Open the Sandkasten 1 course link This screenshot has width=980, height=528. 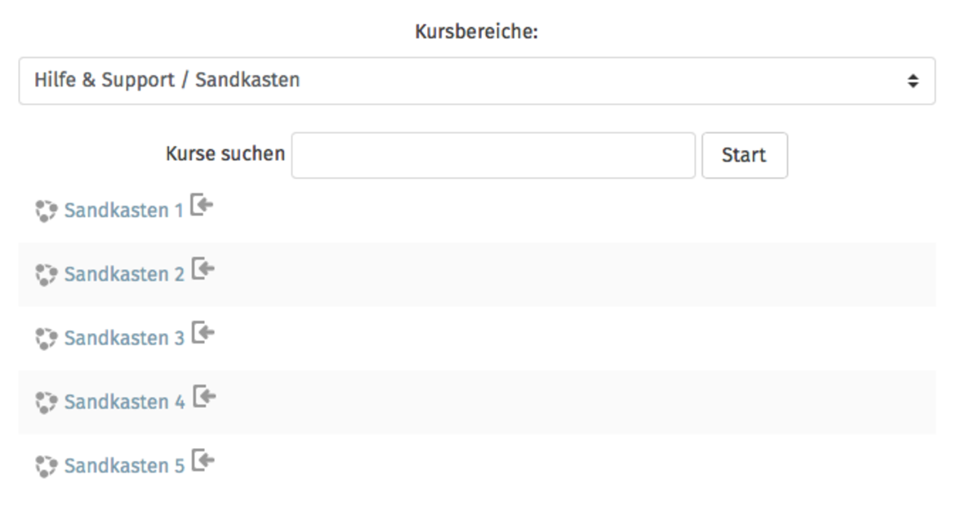pos(123,211)
